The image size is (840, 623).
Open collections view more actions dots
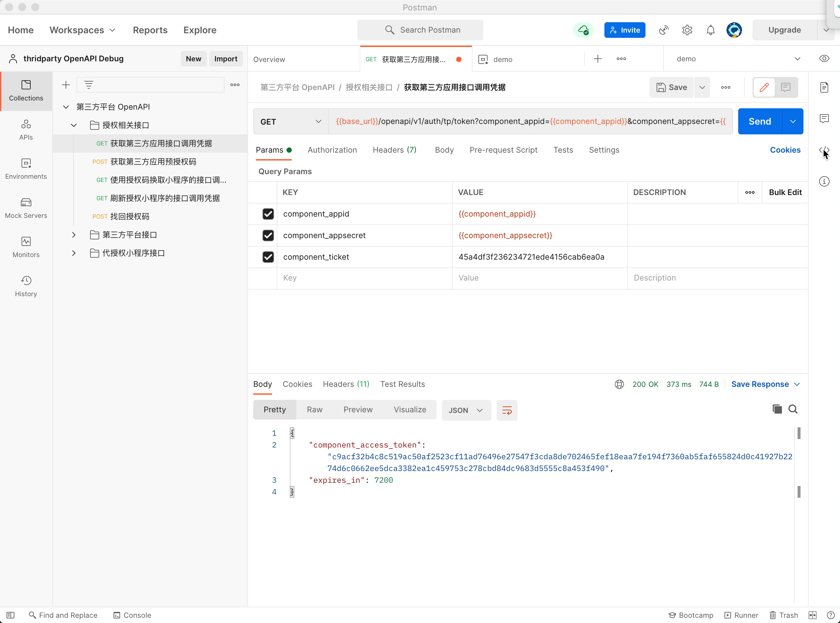(x=235, y=85)
